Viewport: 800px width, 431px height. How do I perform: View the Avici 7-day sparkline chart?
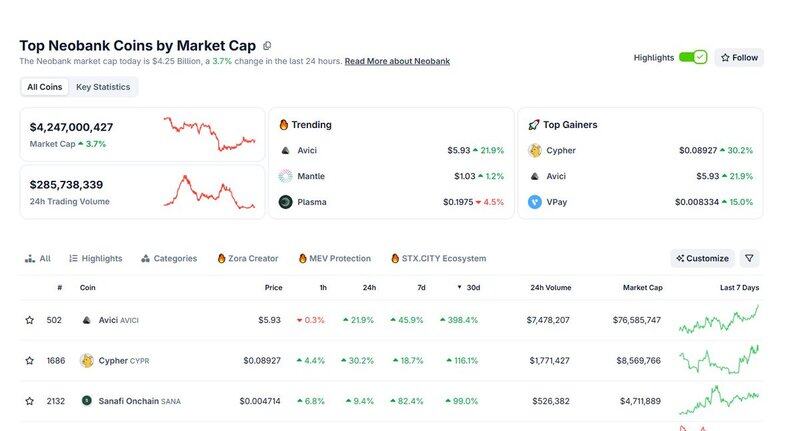pyautogui.click(x=718, y=320)
